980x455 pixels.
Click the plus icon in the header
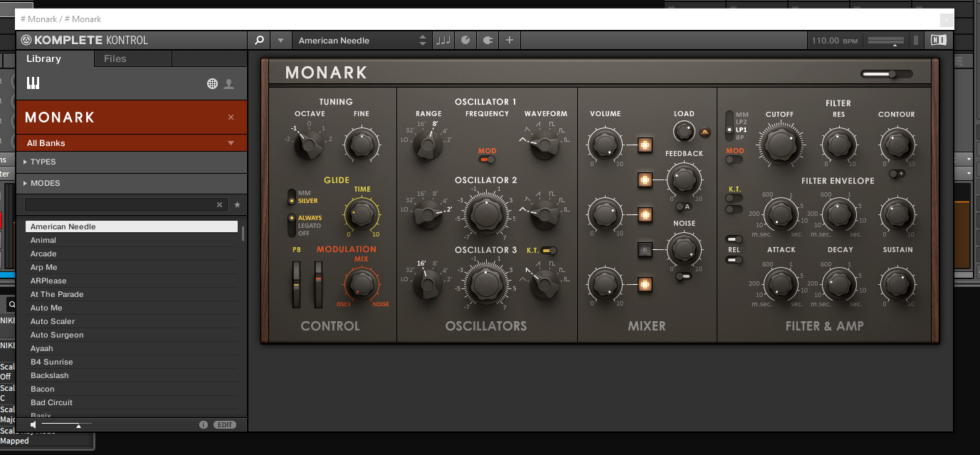click(x=510, y=41)
